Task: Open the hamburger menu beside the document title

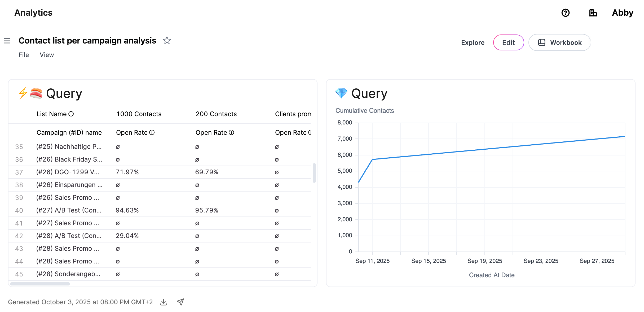Action: [x=7, y=41]
